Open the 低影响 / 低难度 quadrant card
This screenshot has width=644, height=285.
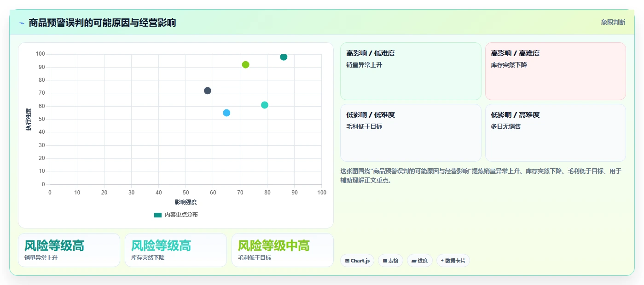coord(411,133)
